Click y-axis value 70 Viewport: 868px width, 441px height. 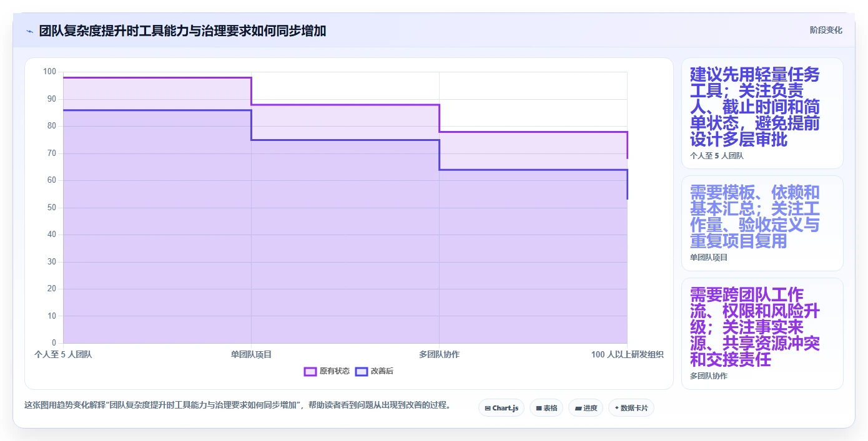(52, 153)
